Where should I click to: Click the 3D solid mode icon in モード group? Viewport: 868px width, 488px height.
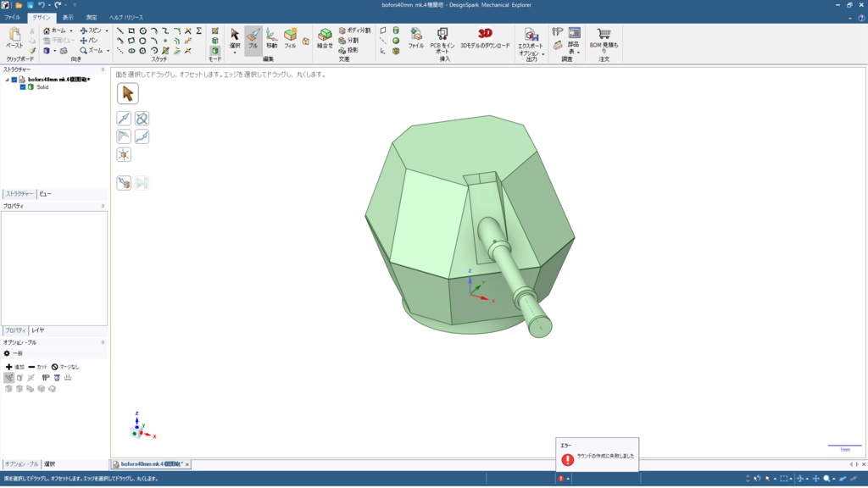click(x=214, y=50)
